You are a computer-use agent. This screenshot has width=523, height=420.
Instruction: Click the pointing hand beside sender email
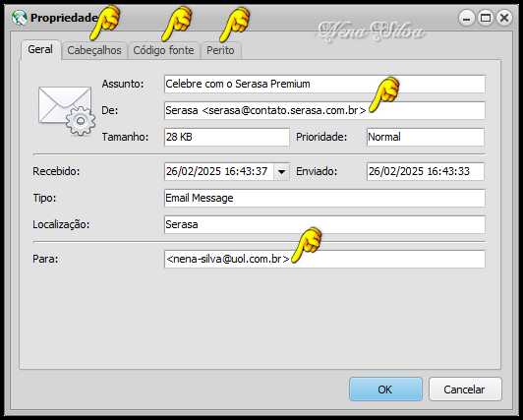(x=384, y=94)
